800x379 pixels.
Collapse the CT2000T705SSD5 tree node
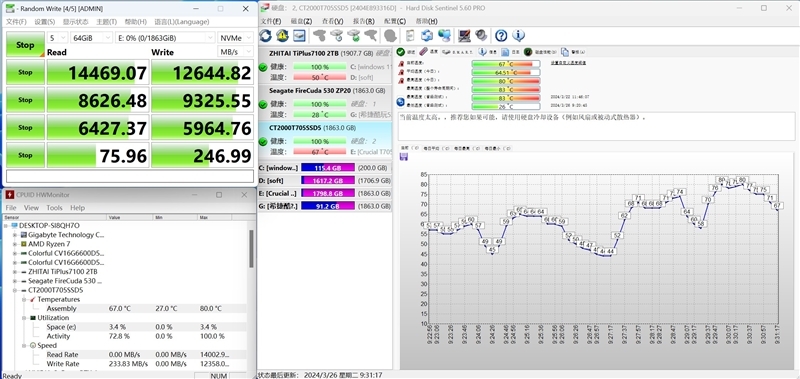(15, 290)
